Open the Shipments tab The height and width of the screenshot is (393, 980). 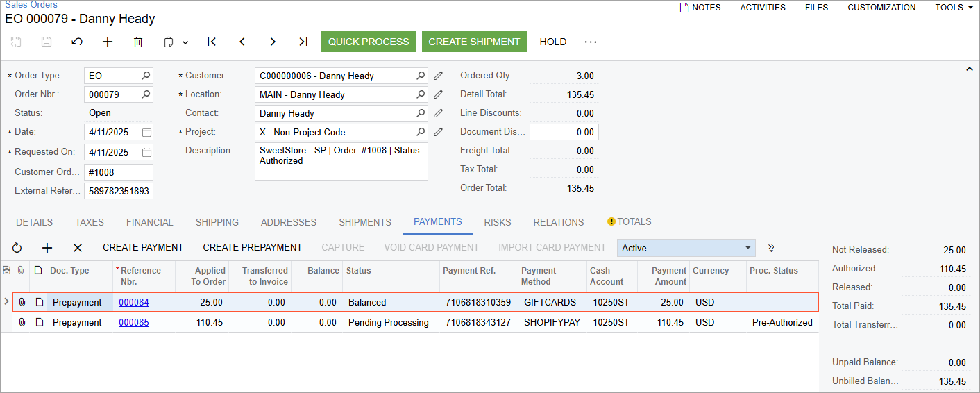point(365,222)
